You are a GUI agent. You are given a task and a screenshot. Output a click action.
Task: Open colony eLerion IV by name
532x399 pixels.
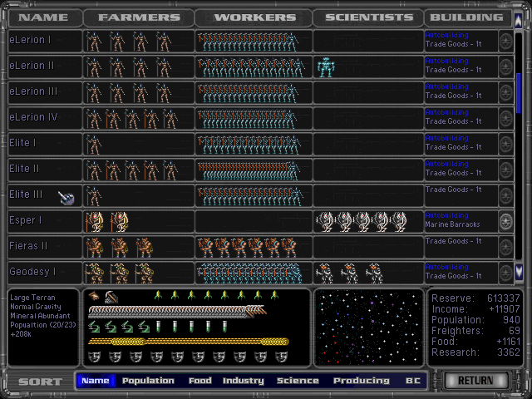(33, 117)
